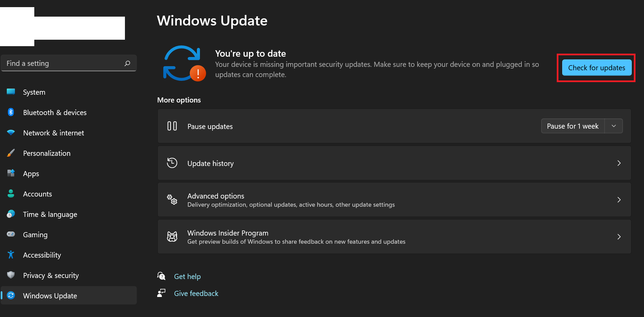Go to Bluetooth & devices
The height and width of the screenshot is (317, 644).
point(69,112)
